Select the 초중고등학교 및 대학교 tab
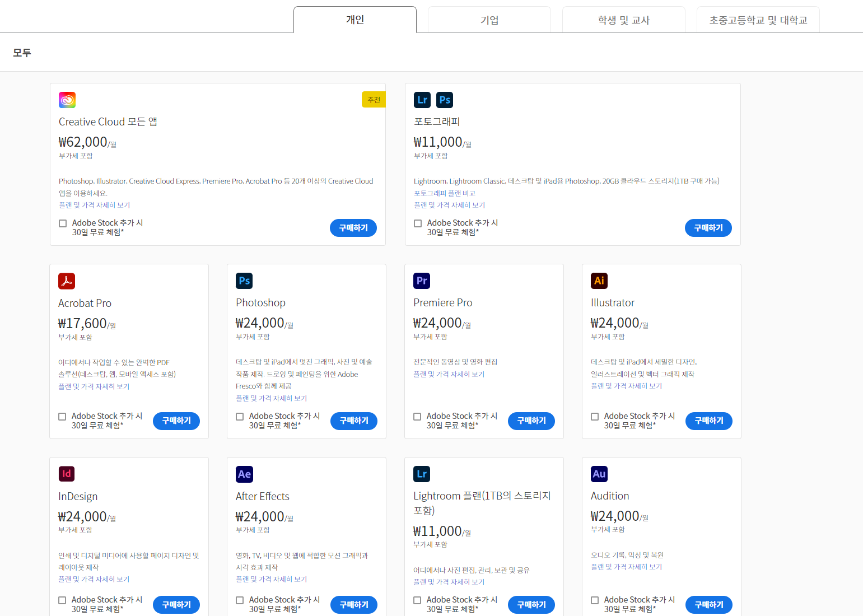Image resolution: width=863 pixels, height=616 pixels. 758,20
